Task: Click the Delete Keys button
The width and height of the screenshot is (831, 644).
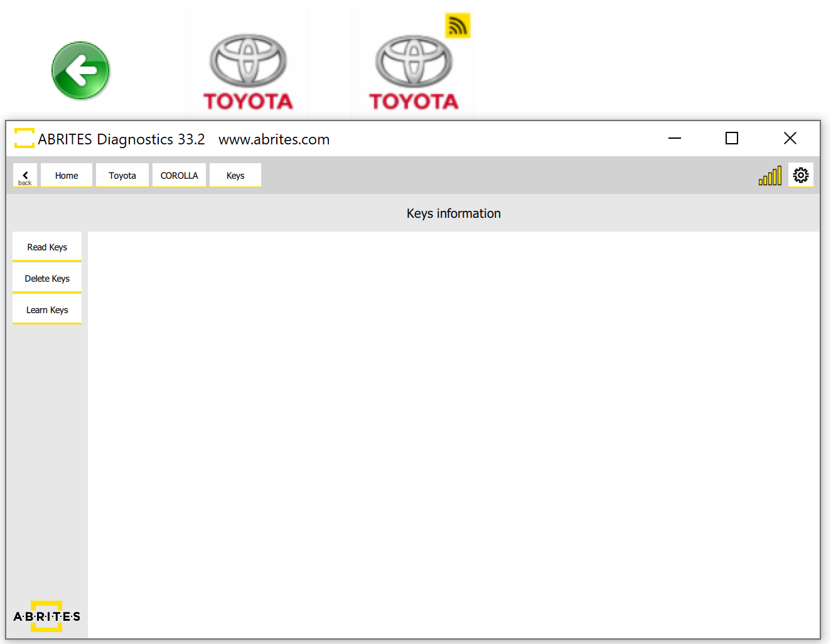Action: pos(47,279)
